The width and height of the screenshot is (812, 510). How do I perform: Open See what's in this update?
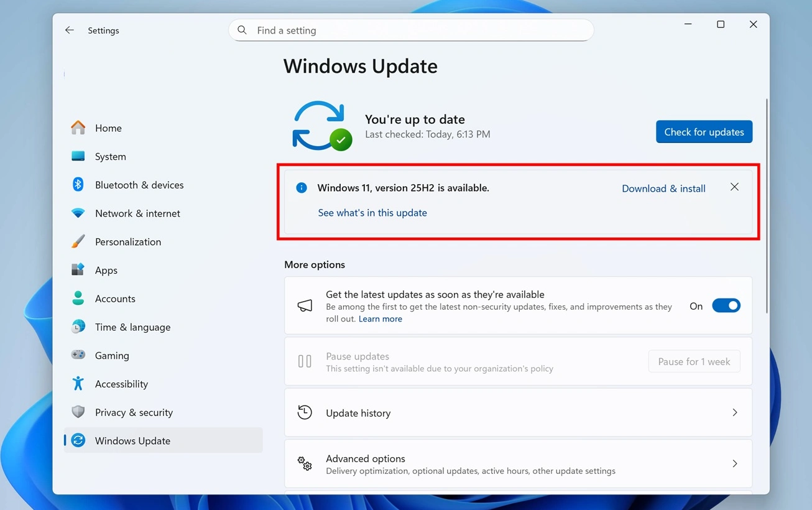tap(372, 212)
